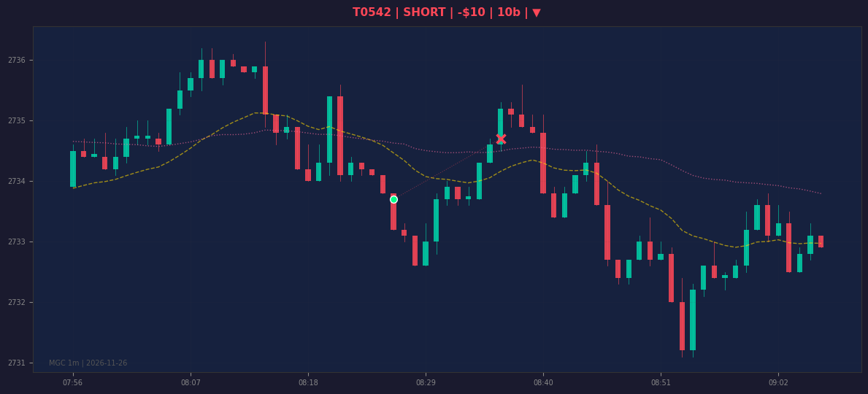Screen dimensions: 868x394
Task: Click the 09:02 time axis label
Action: [x=778, y=382]
